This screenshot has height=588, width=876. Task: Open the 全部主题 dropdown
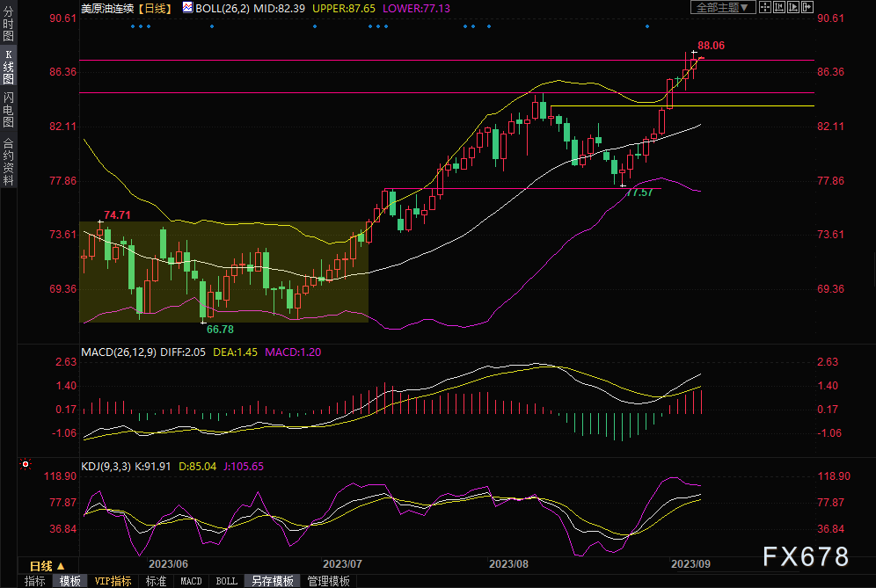click(x=723, y=7)
